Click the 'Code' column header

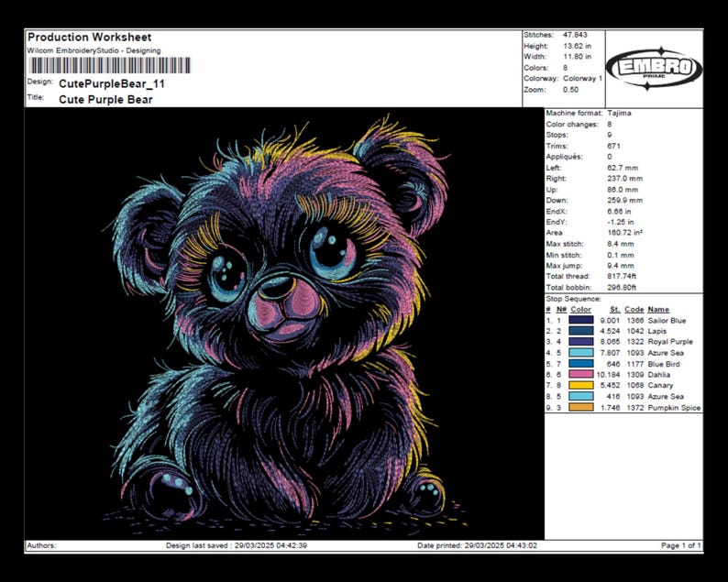tap(634, 309)
